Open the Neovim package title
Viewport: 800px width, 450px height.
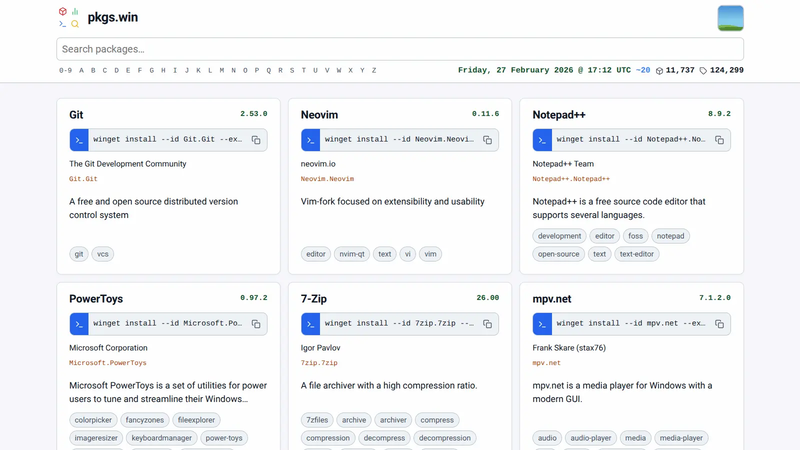point(319,115)
